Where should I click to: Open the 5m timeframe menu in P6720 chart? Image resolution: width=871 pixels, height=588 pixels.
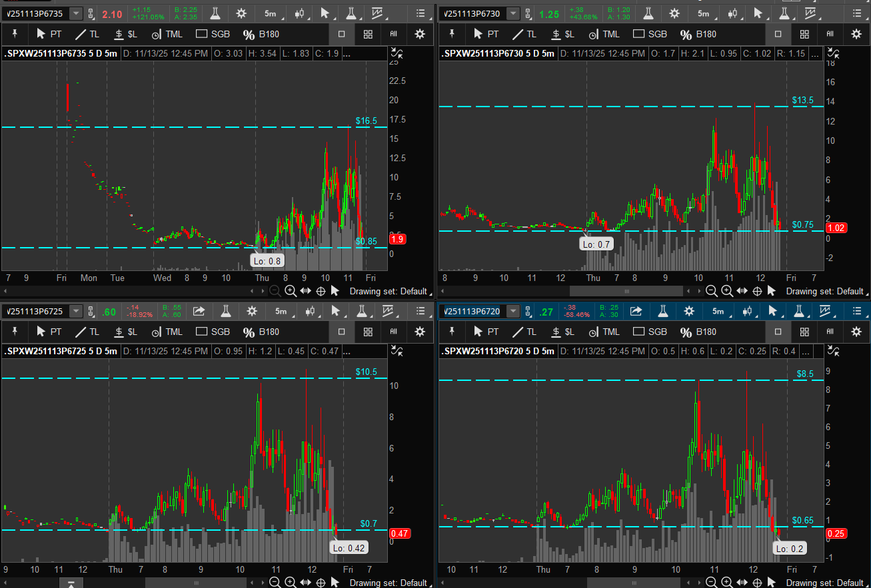[717, 311]
